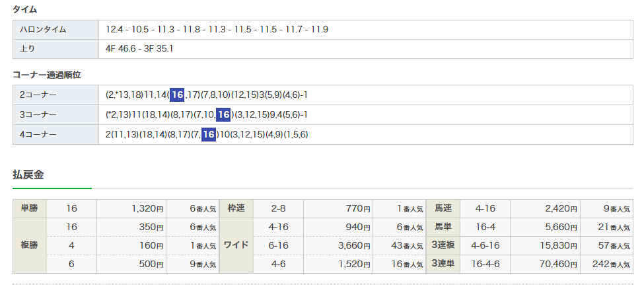This screenshot has height=285, width=644.
Task: Click the 馬単 header cell
Action: point(443,227)
